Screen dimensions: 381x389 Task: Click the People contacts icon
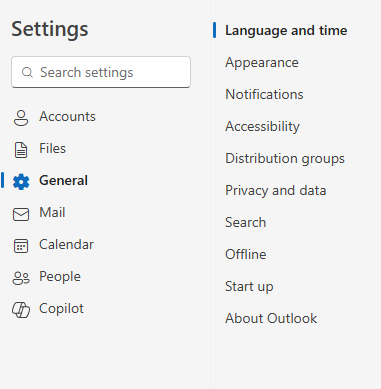tap(21, 278)
